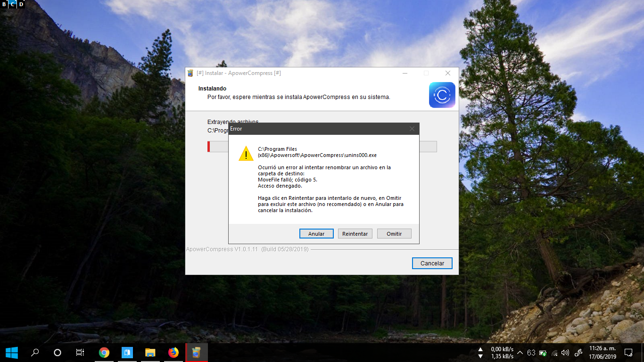Click the B C D overlay badge at screen corner

point(12,4)
